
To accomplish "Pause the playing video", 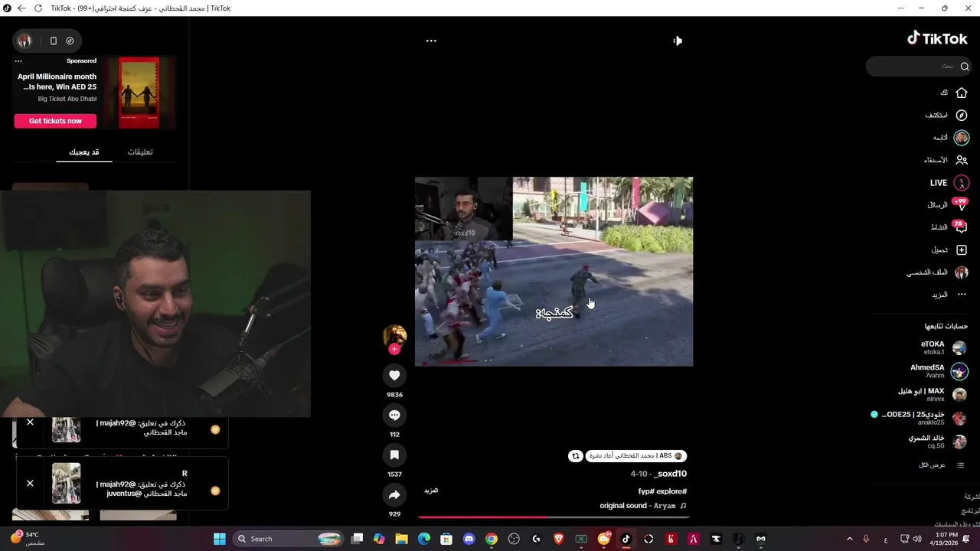I will (554, 272).
